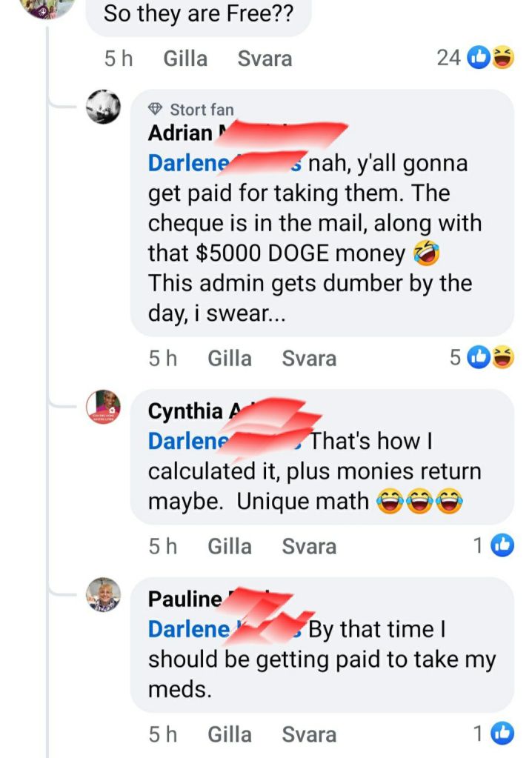Click Gilla under 'So they are Free??' comment
The image size is (532, 758).
185,59
